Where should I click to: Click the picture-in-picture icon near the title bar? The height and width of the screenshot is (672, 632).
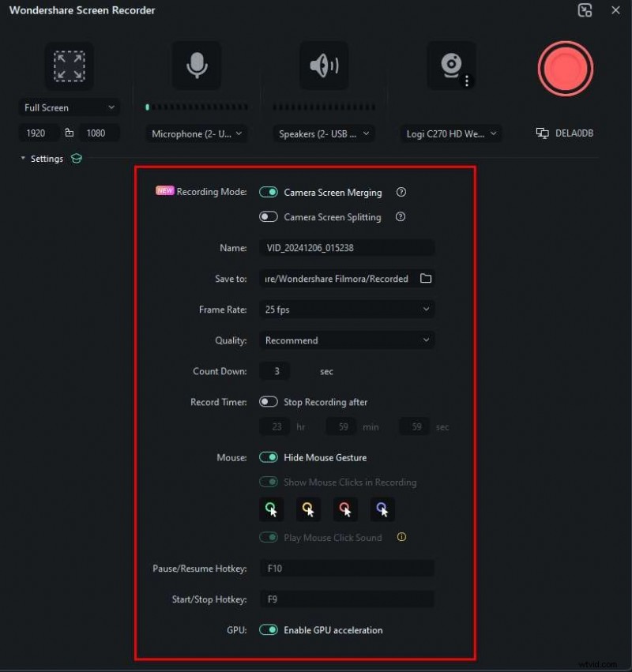click(585, 10)
